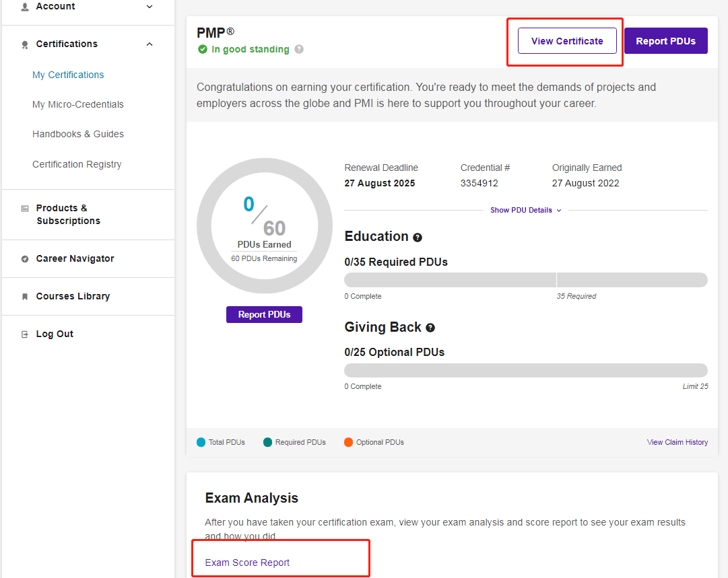
Task: Open Handbooks & Guides page
Action: pyautogui.click(x=78, y=134)
